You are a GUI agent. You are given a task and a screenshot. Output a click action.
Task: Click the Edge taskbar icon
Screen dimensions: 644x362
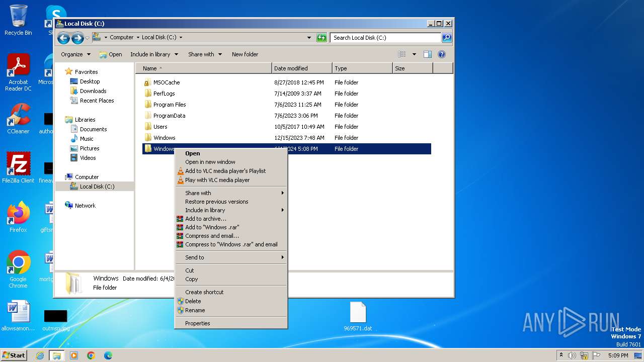[108, 355]
